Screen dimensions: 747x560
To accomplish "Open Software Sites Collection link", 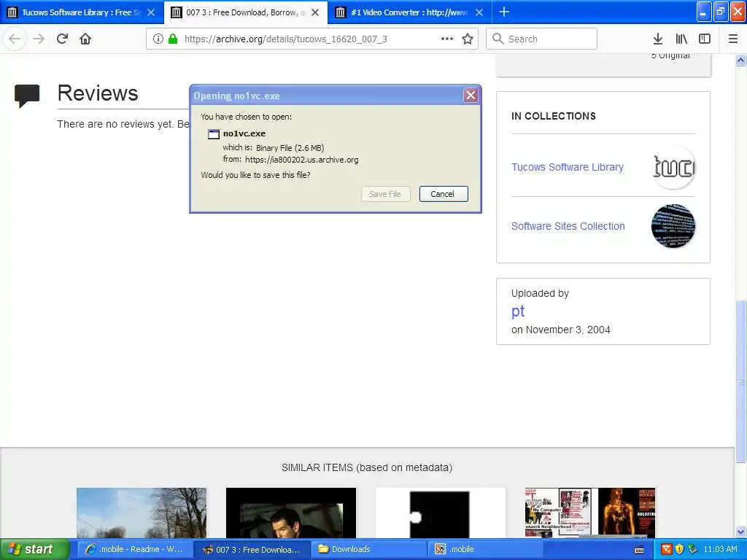I will (568, 226).
